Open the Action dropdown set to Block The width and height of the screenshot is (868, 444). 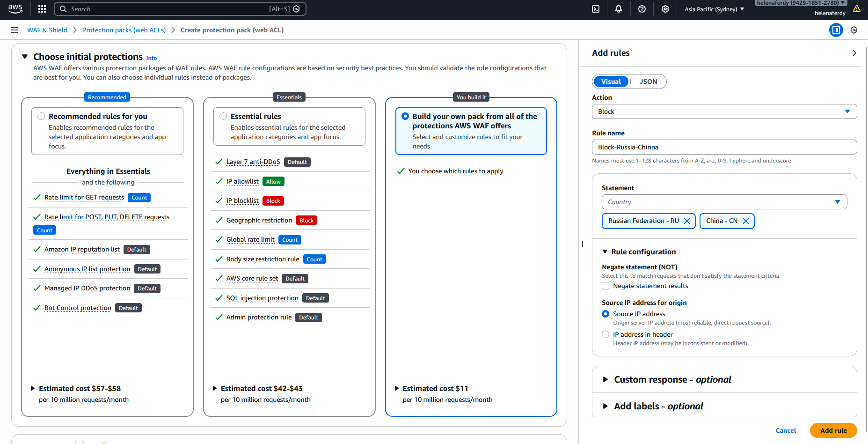pos(724,111)
